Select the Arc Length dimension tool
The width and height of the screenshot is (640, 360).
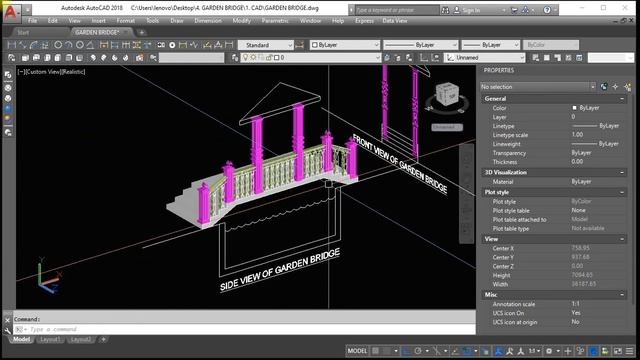pyautogui.click(x=34, y=45)
